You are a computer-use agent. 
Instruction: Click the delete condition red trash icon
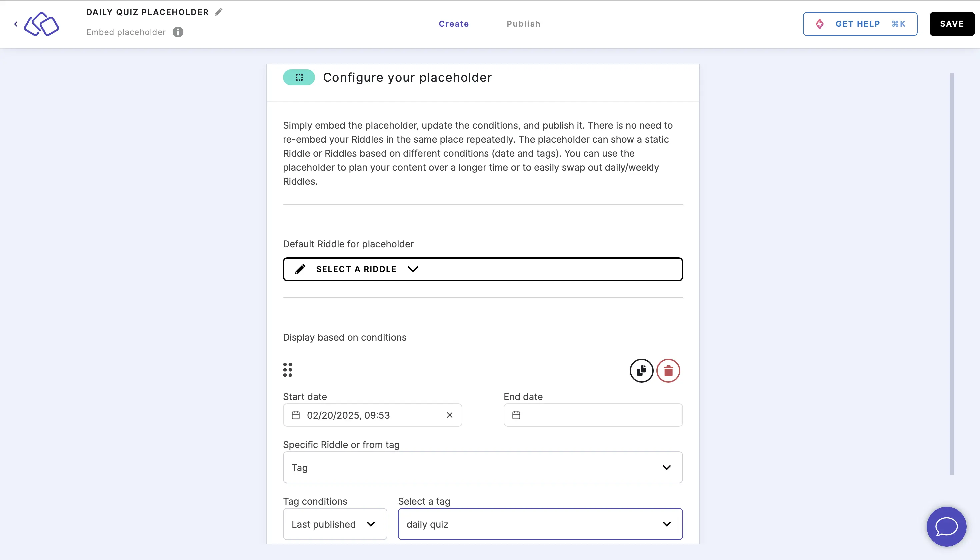(668, 370)
